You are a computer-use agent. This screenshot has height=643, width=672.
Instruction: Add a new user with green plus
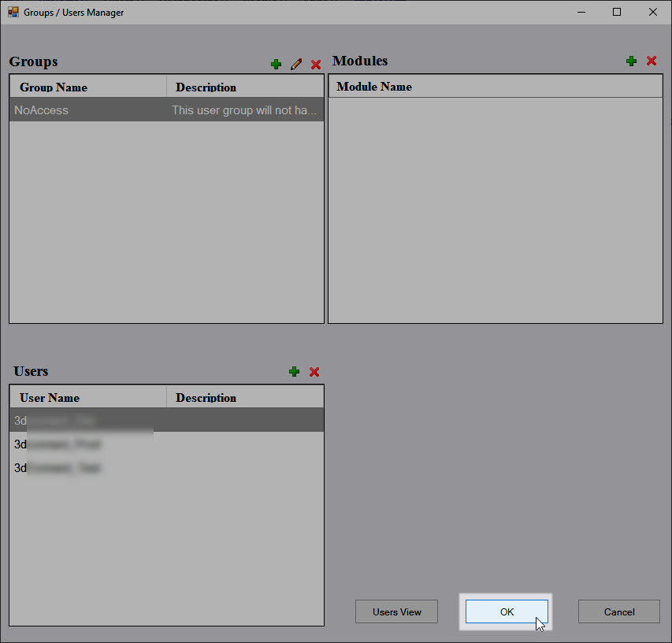point(294,372)
